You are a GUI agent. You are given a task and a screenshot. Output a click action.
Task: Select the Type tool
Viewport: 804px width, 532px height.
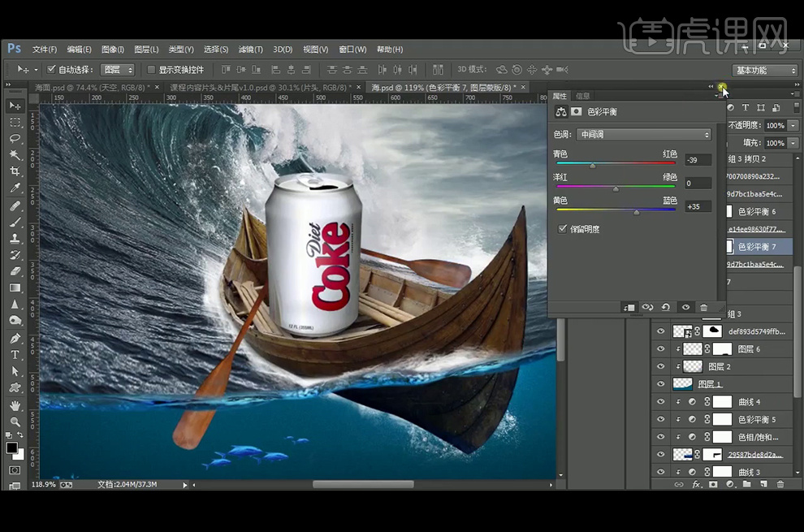[15, 355]
